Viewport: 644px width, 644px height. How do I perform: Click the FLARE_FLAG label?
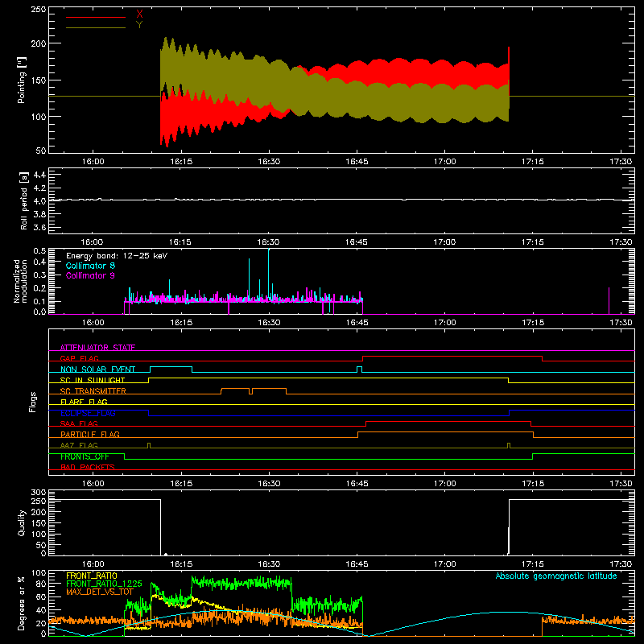[84, 402]
